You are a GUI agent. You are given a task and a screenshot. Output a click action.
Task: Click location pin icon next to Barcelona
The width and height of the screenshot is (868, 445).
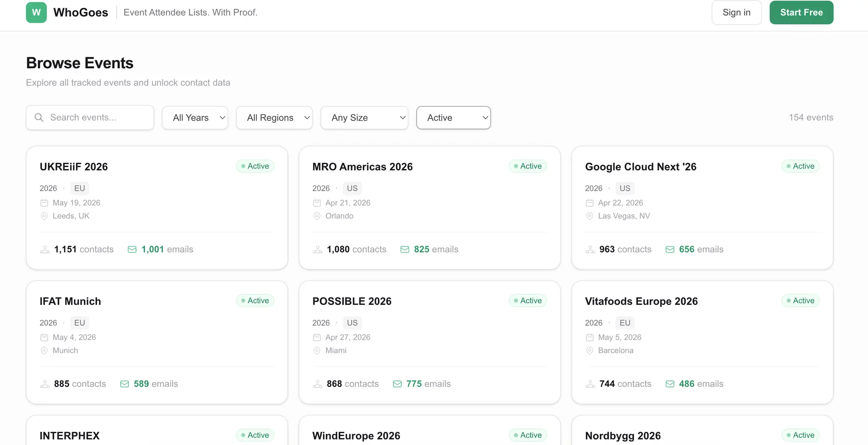[x=590, y=350]
